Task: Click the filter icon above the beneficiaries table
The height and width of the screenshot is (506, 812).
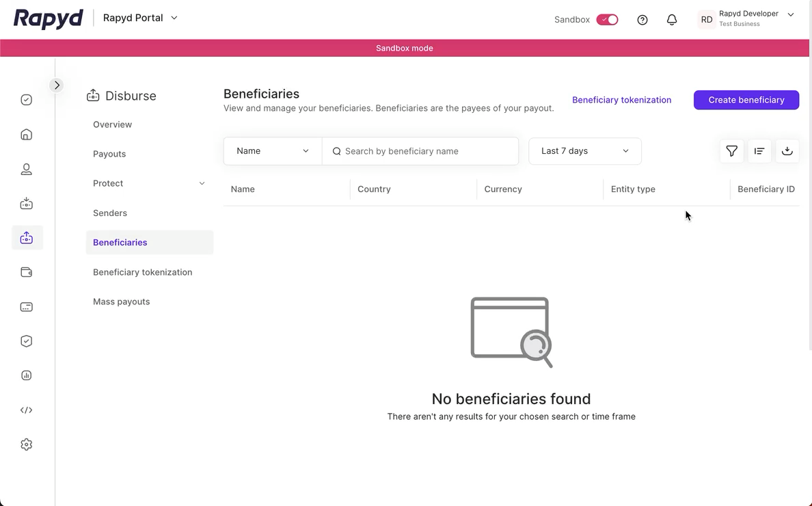Action: coord(731,150)
